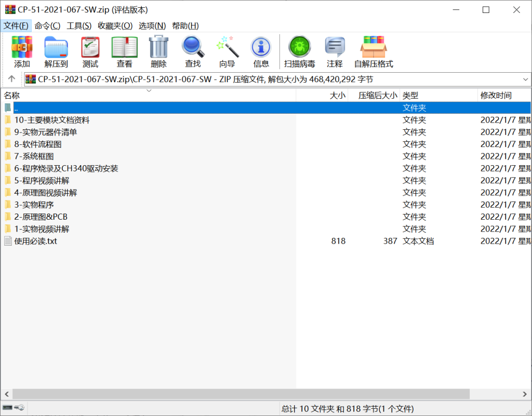The height and width of the screenshot is (416, 532).
Task: Click the 查找 (Find) toolbar icon
Action: (193, 51)
